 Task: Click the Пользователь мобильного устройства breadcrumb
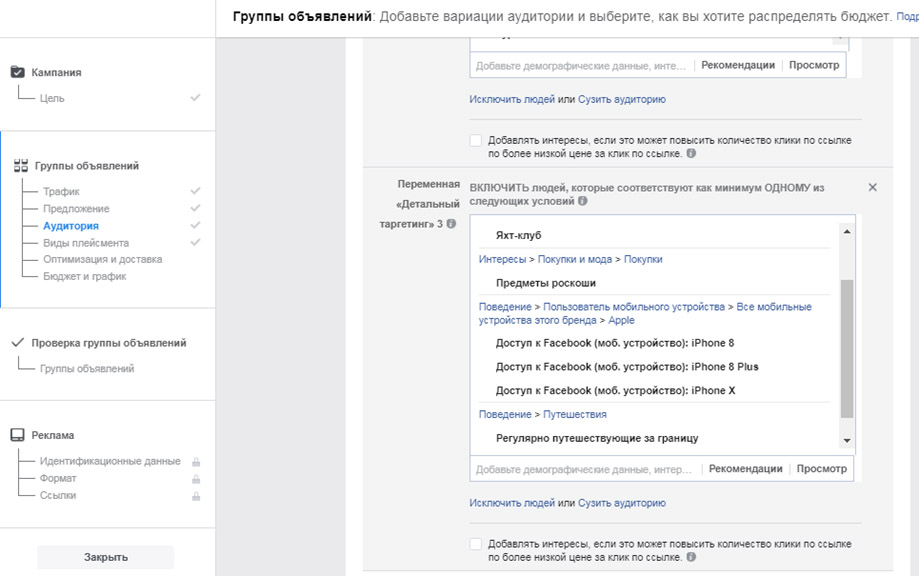[634, 306]
